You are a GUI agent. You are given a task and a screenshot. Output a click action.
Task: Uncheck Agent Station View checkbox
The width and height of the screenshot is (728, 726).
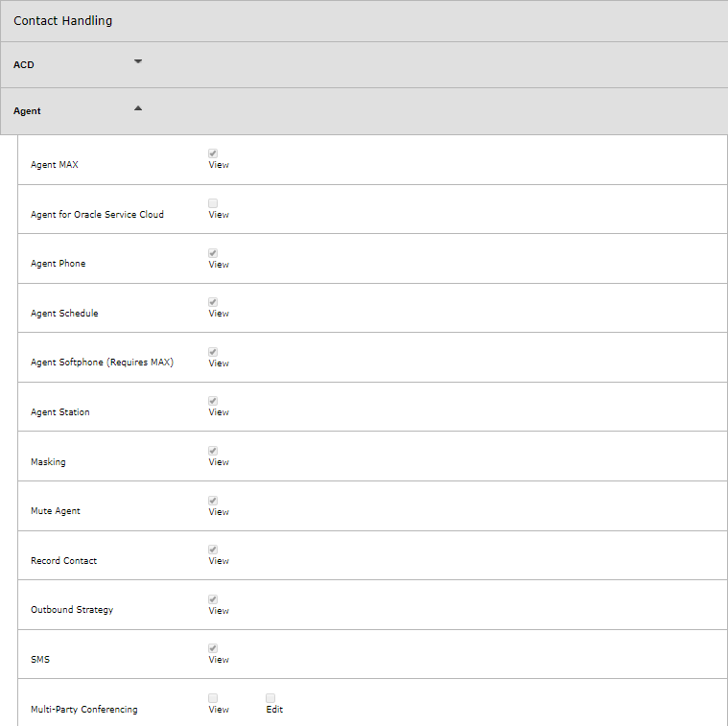(x=213, y=401)
